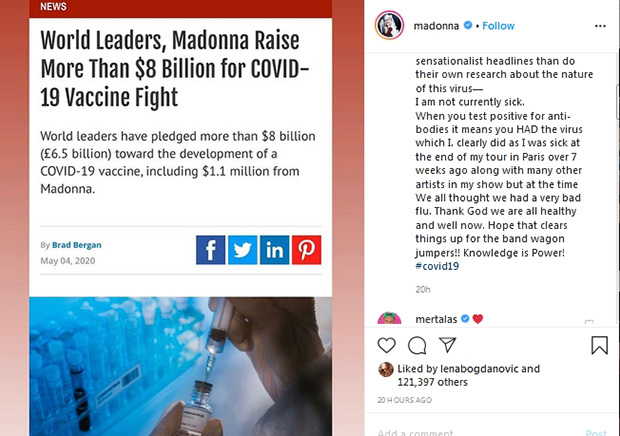Screen dimensions: 620x436
Task: Click the NEWS category tab
Action: 54,6
